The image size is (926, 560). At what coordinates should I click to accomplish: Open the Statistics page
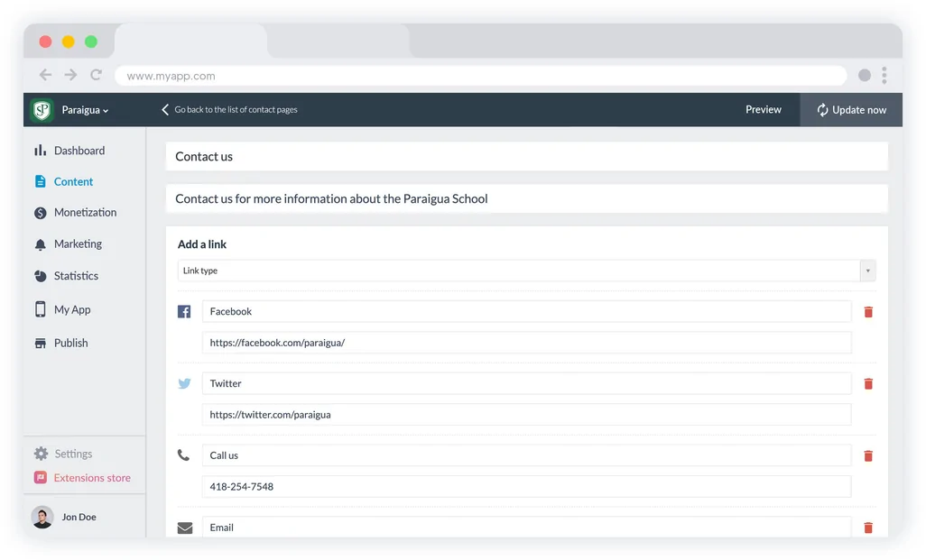[x=76, y=276]
